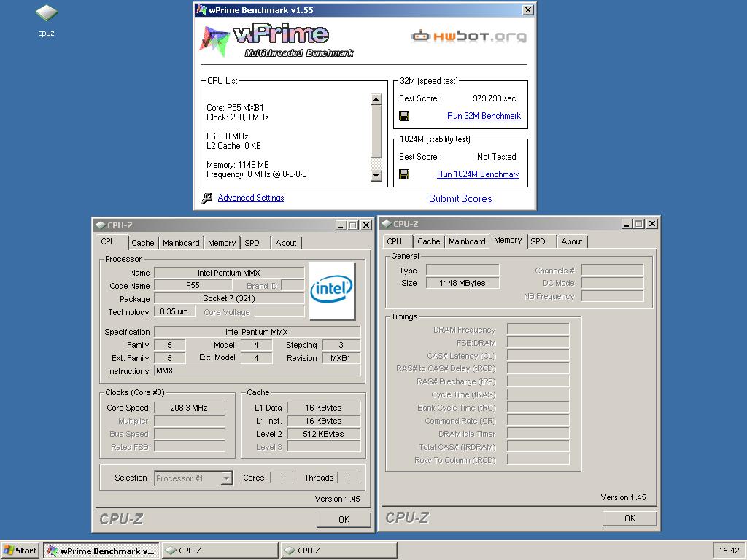Click memory Size field 1148 MBytes

(462, 283)
